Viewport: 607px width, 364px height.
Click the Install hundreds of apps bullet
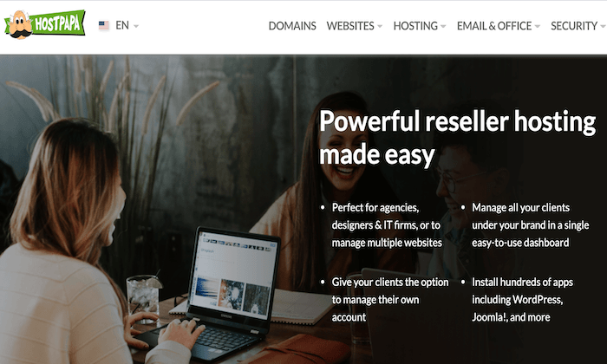pyautogui.click(x=522, y=300)
